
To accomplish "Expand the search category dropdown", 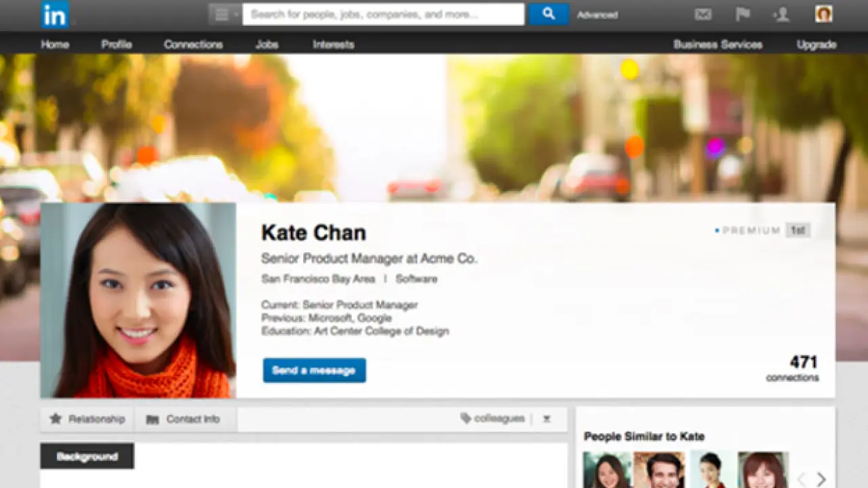I will tap(226, 14).
